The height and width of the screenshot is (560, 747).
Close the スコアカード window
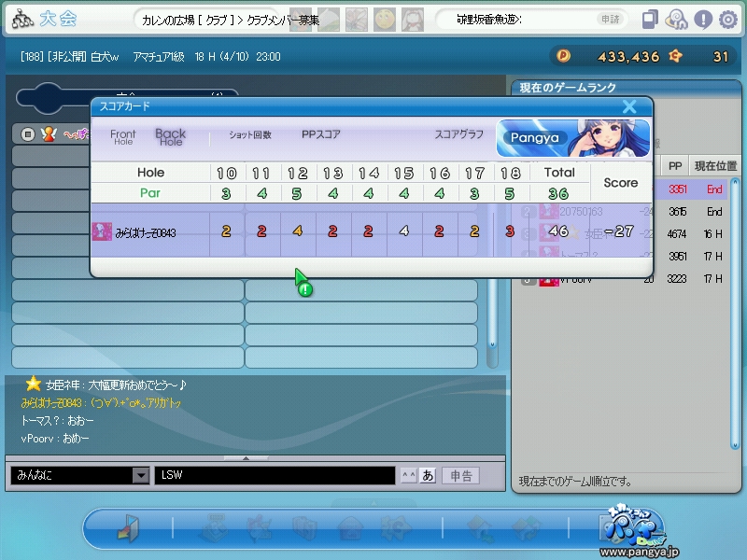629,106
